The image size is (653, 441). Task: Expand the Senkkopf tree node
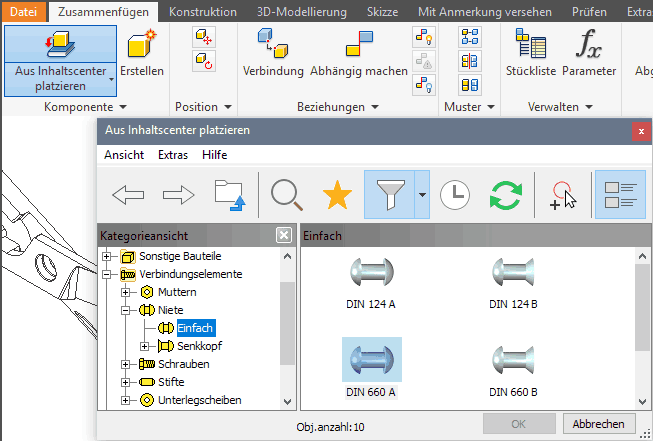click(x=145, y=346)
